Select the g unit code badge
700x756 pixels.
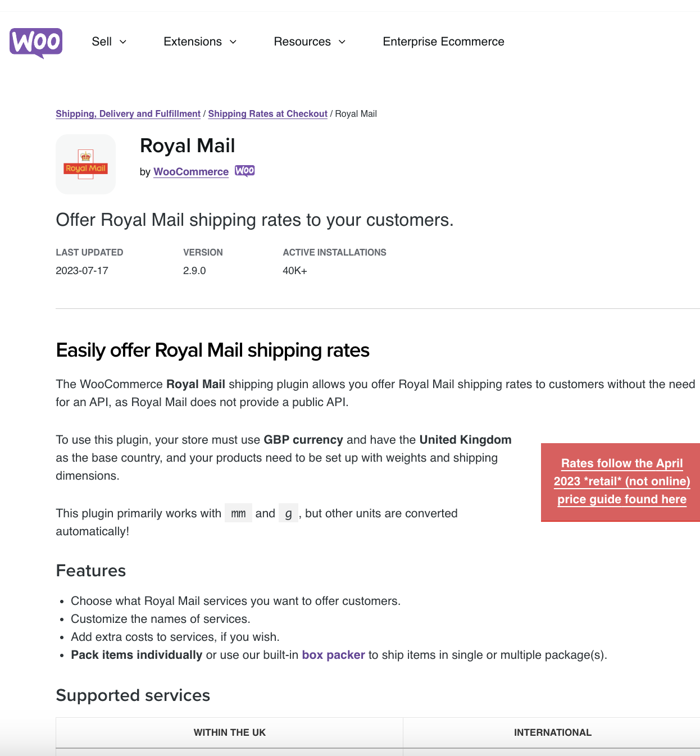point(288,513)
